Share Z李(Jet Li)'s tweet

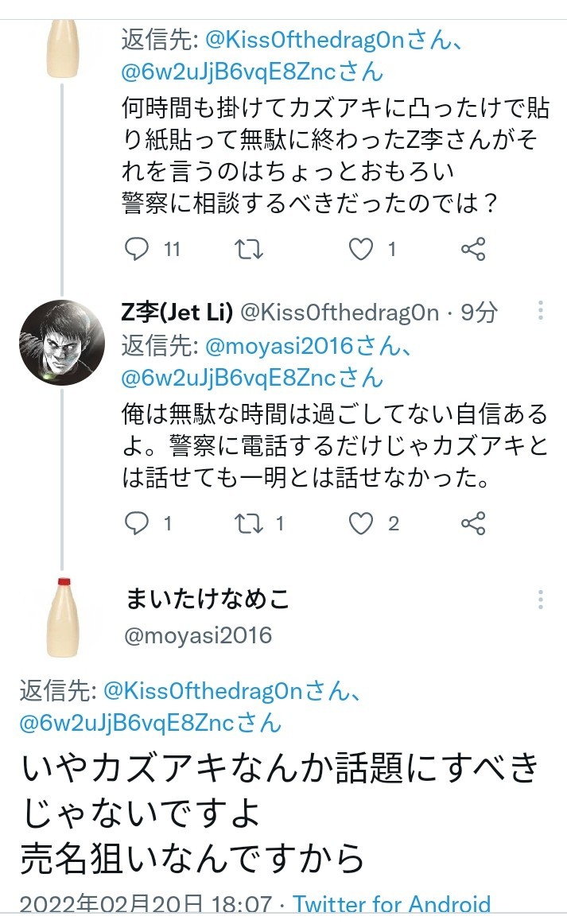pos(473,523)
